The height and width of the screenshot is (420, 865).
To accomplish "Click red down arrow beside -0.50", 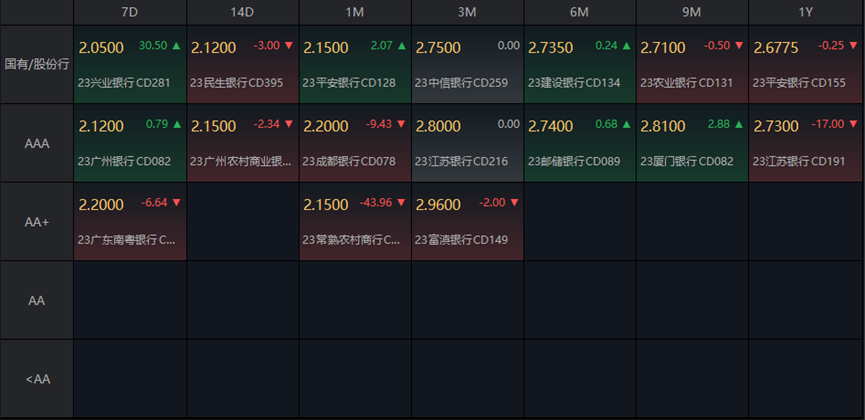I will coord(739,45).
